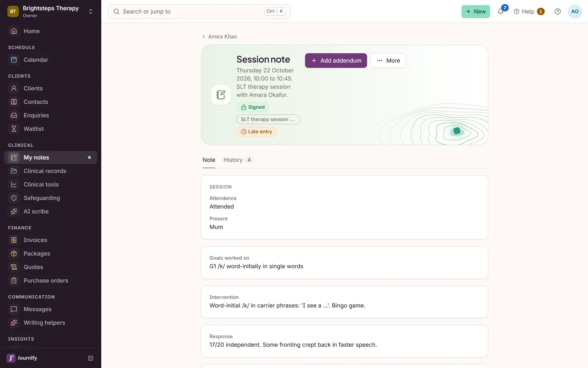Click the Journify logo
The image size is (588, 368).
tap(22, 358)
